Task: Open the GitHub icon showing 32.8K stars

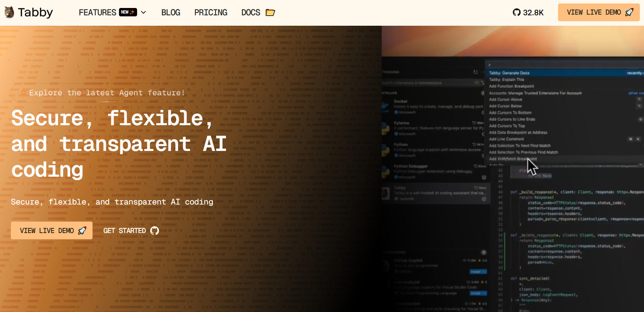Action: click(x=516, y=13)
